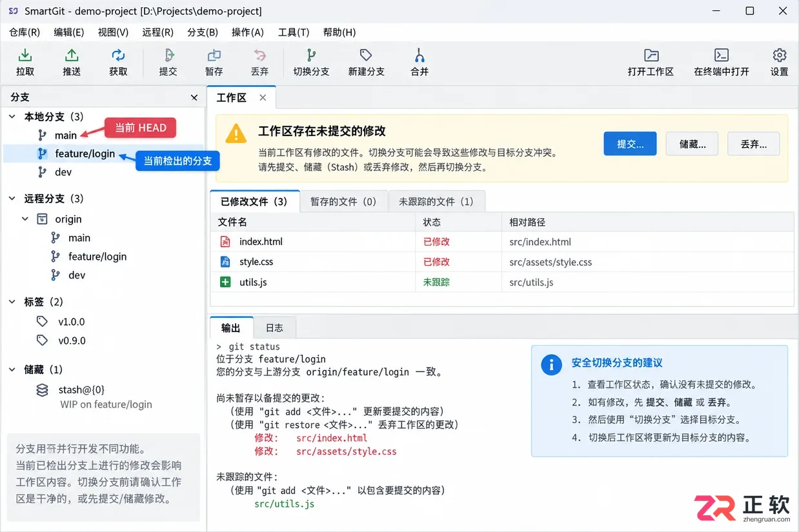Viewport: 799px width, 532px height.
Task: Click the style.css file icon
Action: click(225, 262)
